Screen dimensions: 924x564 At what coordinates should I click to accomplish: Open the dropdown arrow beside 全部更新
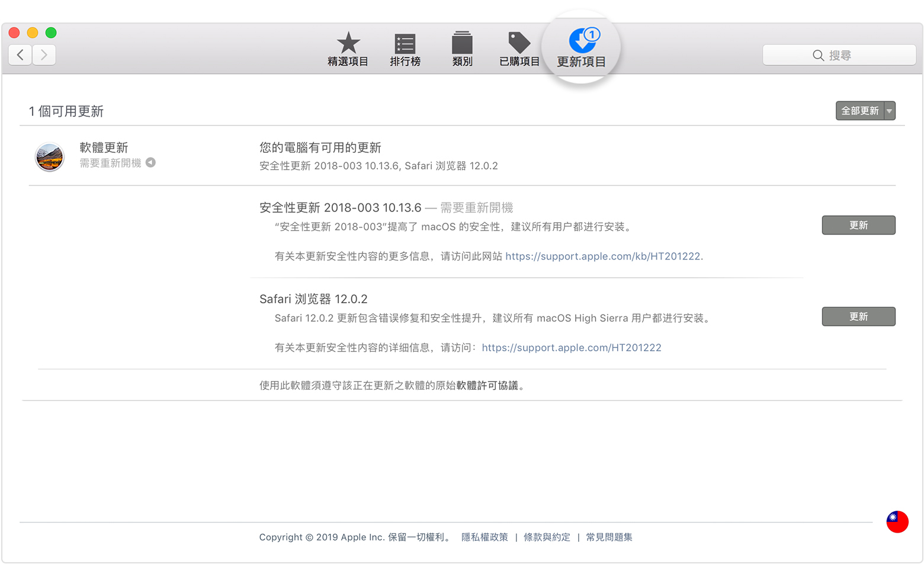pos(890,111)
